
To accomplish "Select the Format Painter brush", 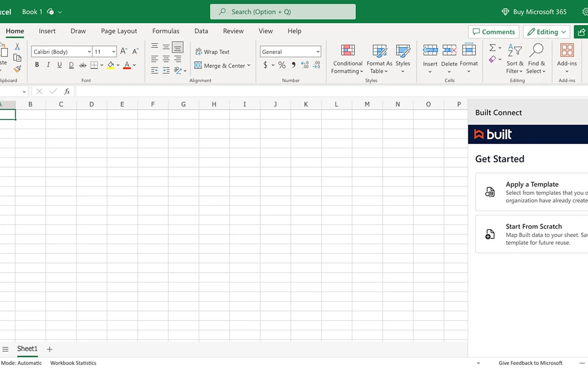I will click(17, 69).
